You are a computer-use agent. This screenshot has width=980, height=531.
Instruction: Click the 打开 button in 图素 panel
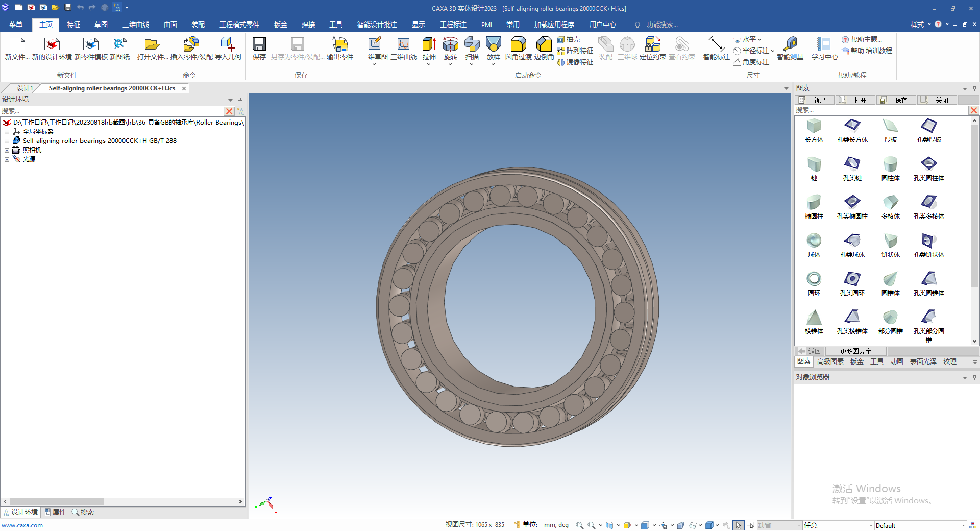tap(855, 100)
